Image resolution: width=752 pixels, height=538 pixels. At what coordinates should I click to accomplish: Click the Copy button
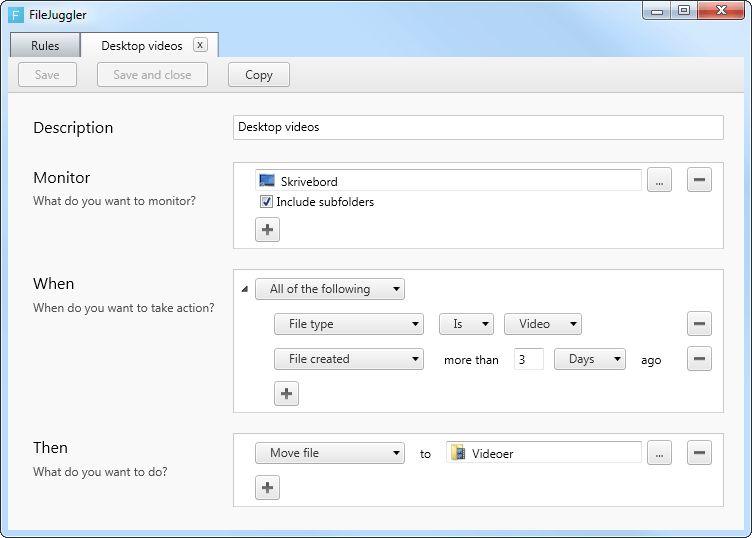[259, 75]
